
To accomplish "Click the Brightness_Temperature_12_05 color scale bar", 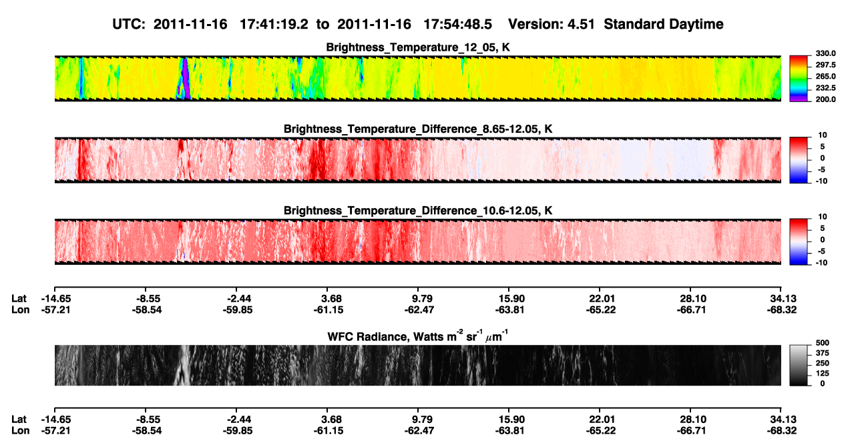I will (x=799, y=77).
